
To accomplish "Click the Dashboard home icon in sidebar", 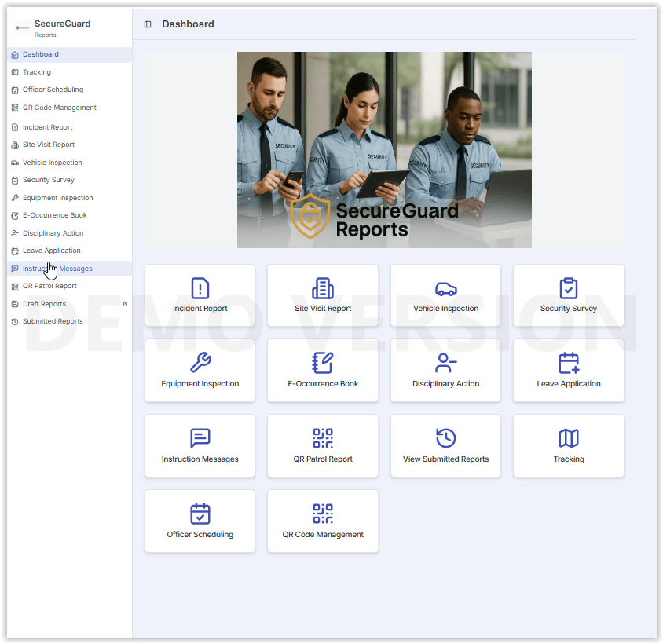I will click(x=15, y=54).
